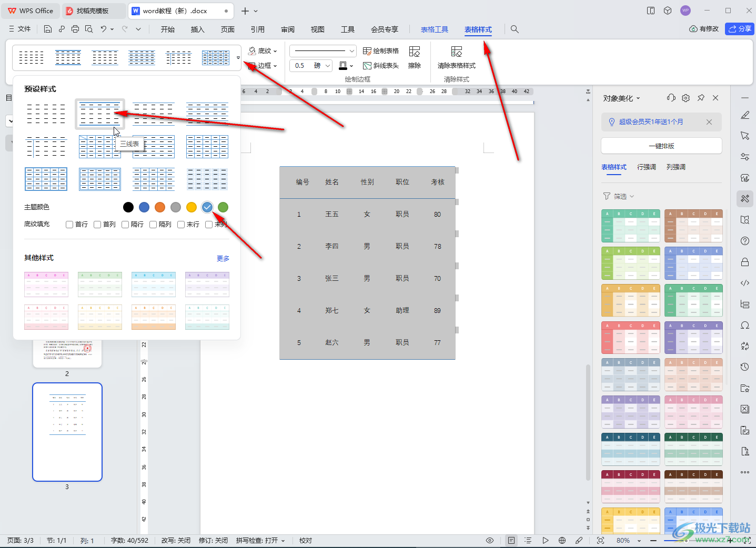Open the more options ellipsis in sidebar
This screenshot has width=756, height=548.
coord(745,472)
